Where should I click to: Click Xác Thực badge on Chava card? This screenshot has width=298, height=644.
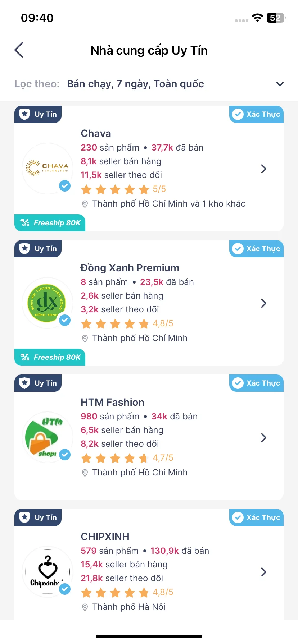click(256, 114)
